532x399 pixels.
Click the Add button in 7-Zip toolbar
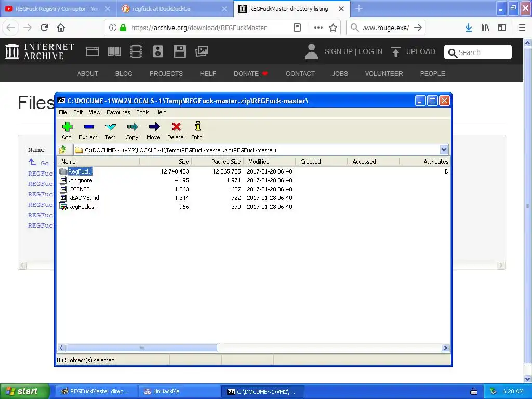click(x=67, y=130)
